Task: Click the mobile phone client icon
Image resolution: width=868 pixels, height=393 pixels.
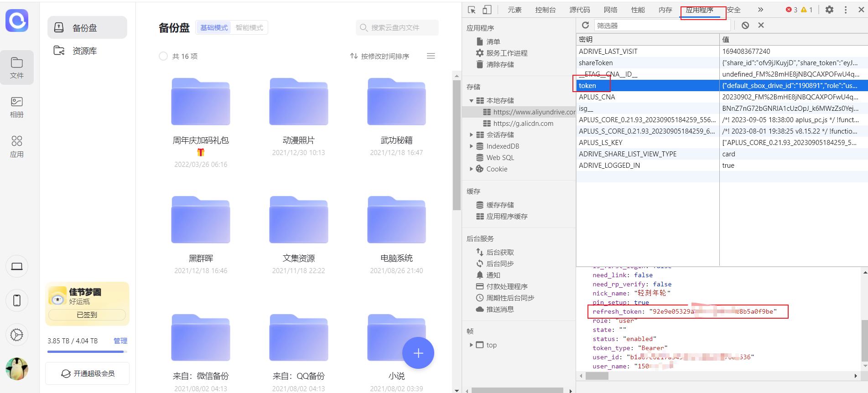Action: pos(17,300)
